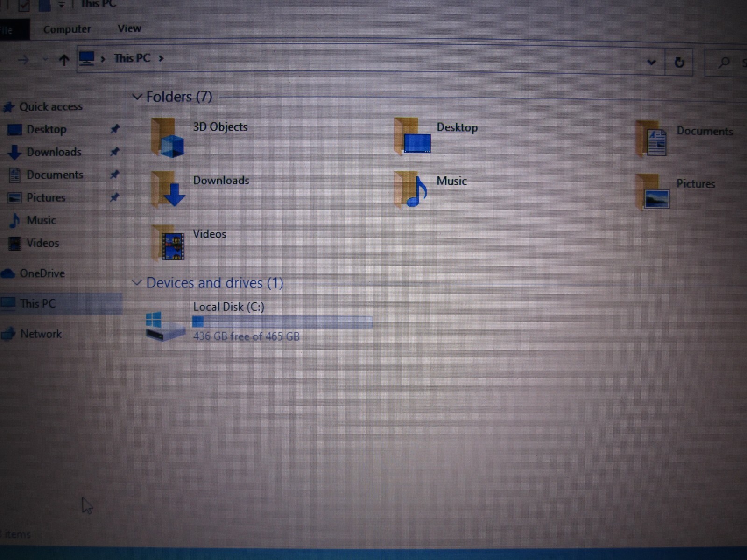Image resolution: width=747 pixels, height=560 pixels.
Task: Collapse the Folders (7) section
Action: [137, 97]
